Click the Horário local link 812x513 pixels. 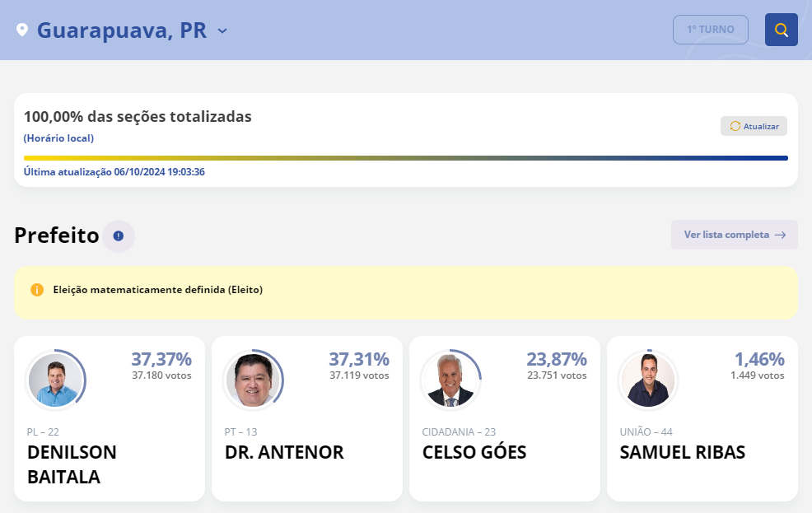pos(58,138)
